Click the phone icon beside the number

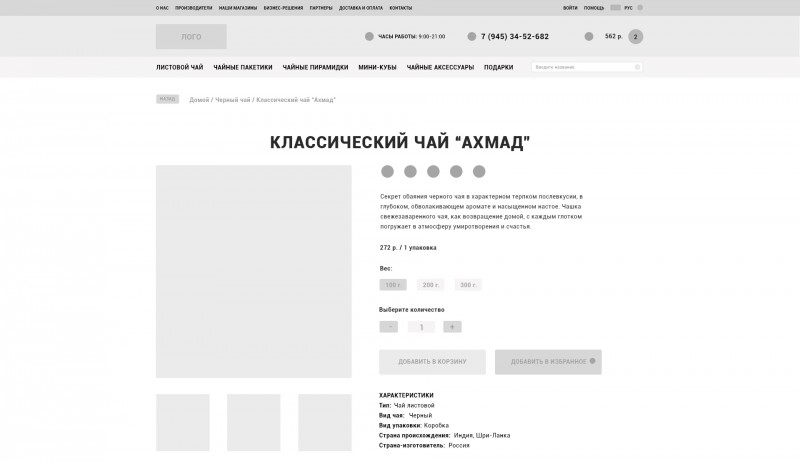click(x=471, y=36)
